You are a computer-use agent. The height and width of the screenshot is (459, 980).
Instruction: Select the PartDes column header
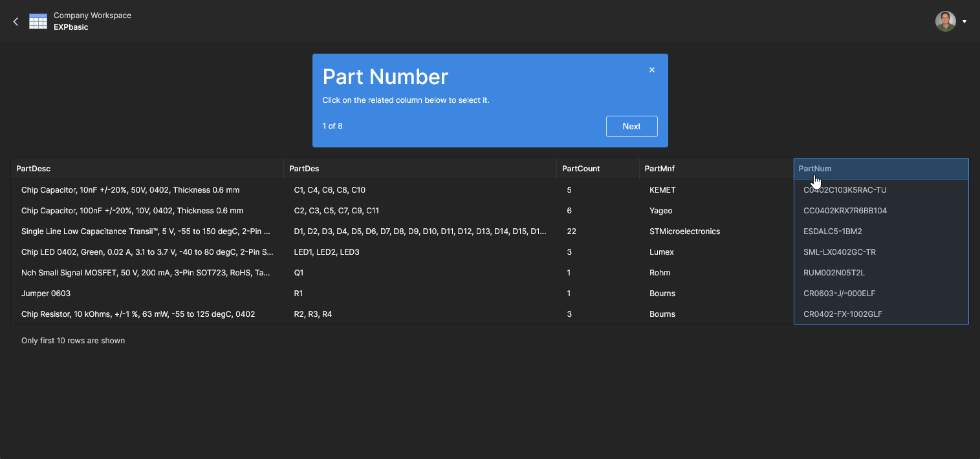(304, 169)
